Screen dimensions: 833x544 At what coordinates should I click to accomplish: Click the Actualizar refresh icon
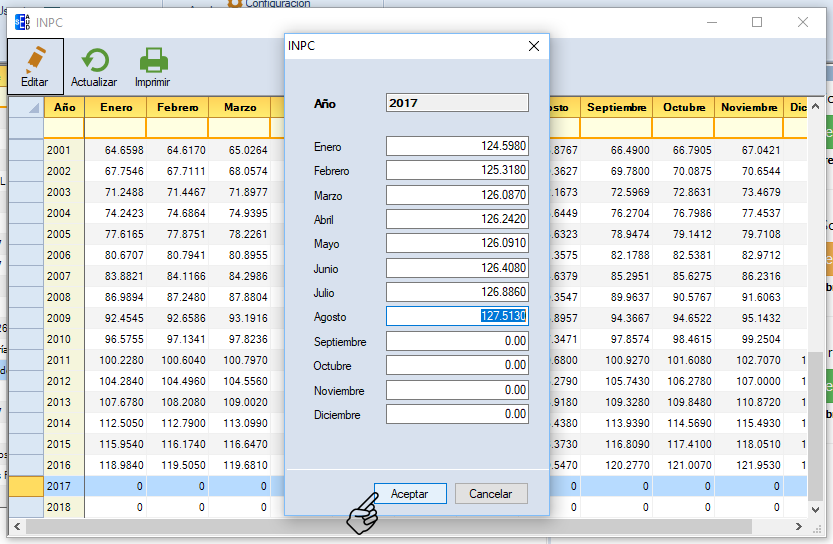[x=94, y=61]
